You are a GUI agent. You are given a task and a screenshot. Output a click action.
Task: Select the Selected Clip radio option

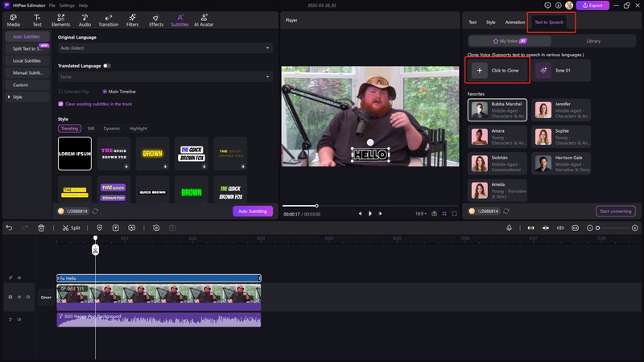74,92
